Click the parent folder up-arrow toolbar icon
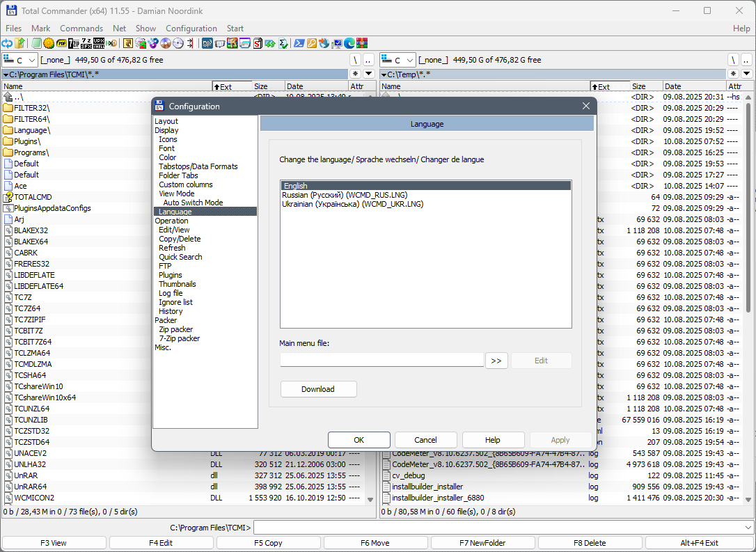Image resolution: width=756 pixels, height=552 pixels. pyautogui.click(x=19, y=43)
